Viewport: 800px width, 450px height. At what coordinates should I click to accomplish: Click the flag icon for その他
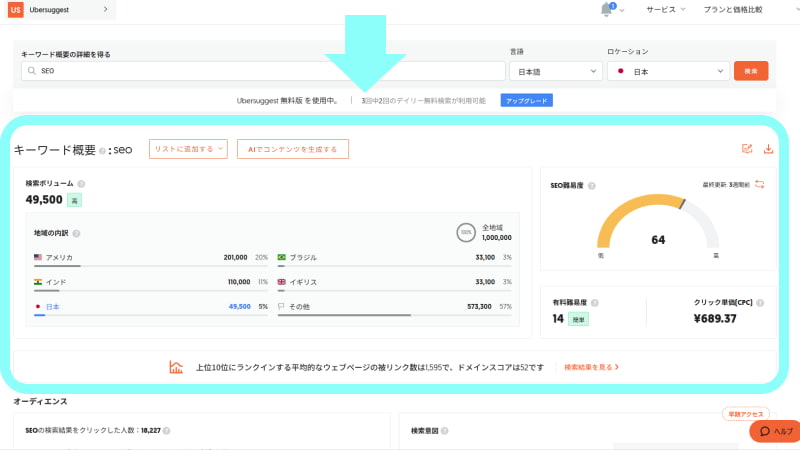(x=281, y=306)
